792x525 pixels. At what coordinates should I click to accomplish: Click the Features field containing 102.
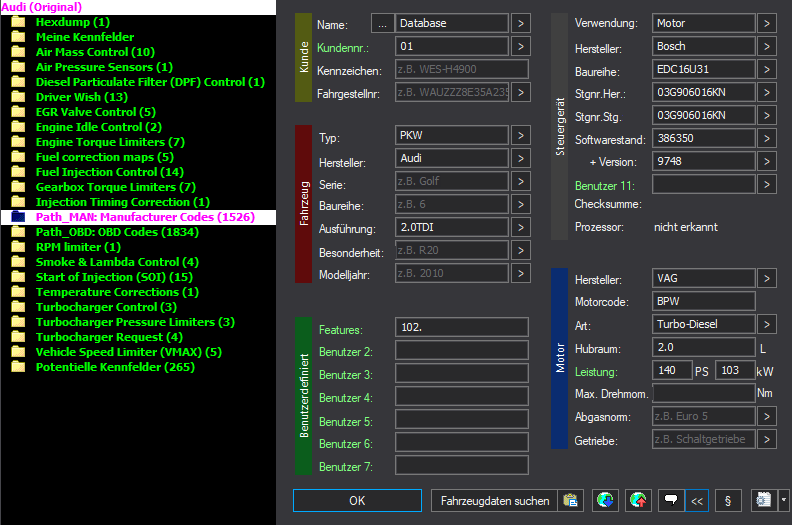[x=462, y=327]
